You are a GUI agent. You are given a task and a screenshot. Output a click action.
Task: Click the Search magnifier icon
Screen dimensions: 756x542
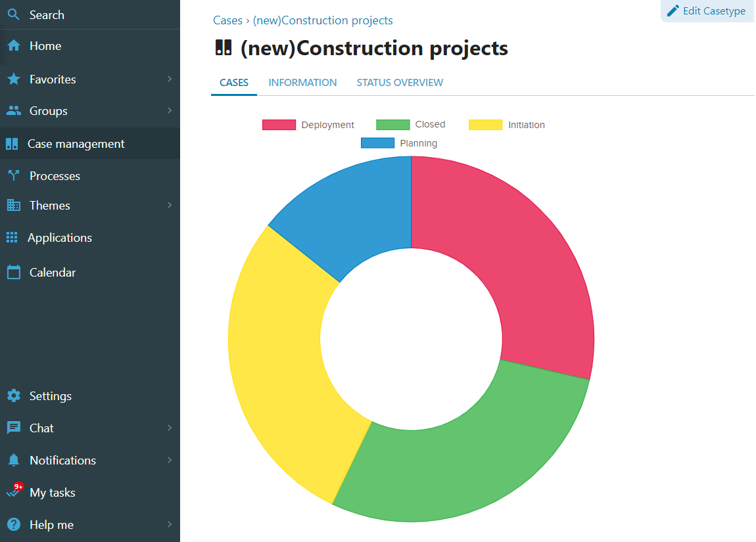[x=13, y=14]
